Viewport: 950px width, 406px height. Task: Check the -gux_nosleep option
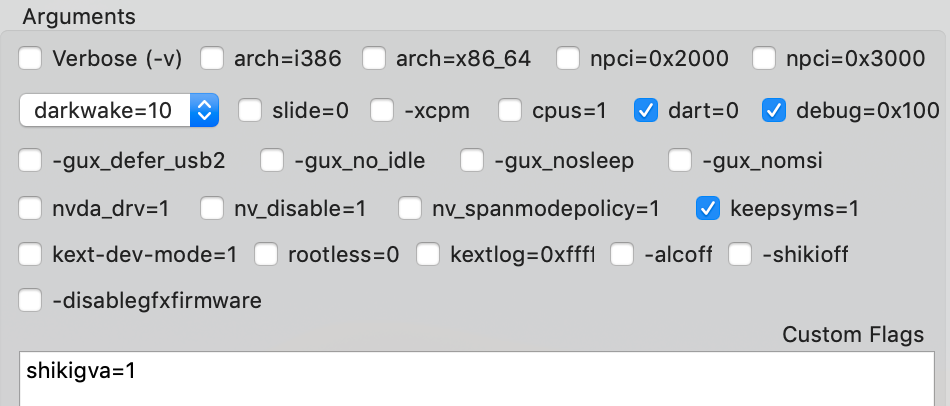474,160
